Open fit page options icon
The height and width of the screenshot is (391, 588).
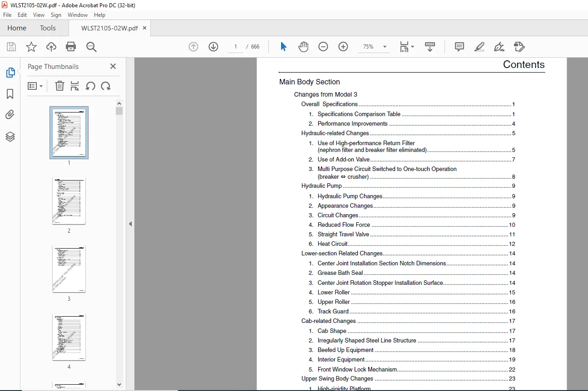(x=406, y=47)
